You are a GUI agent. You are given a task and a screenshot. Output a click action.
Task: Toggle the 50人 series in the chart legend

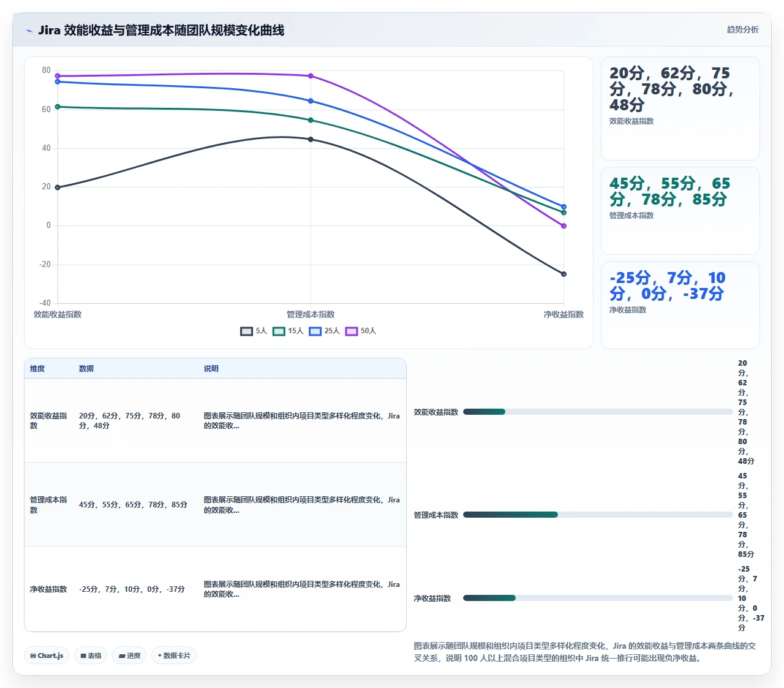coord(361,331)
